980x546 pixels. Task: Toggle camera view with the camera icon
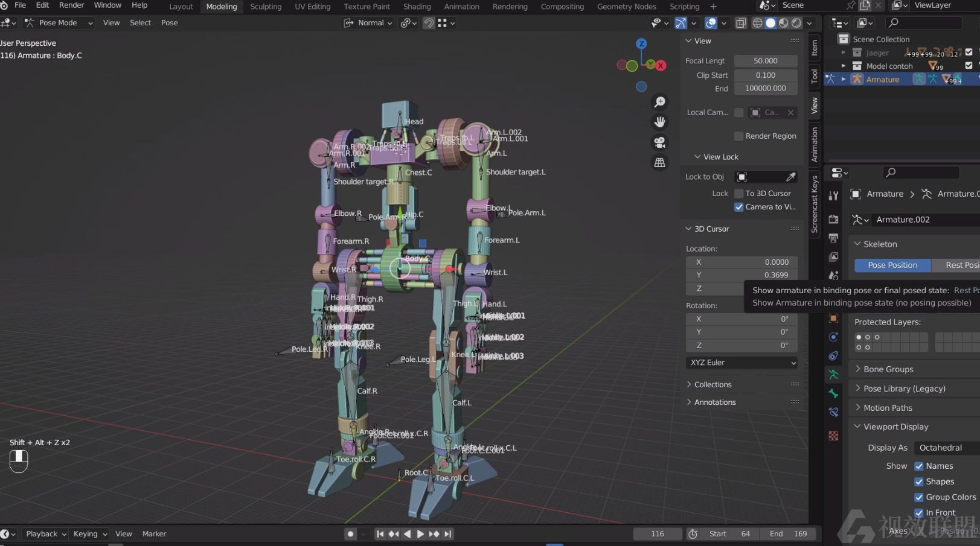[660, 142]
